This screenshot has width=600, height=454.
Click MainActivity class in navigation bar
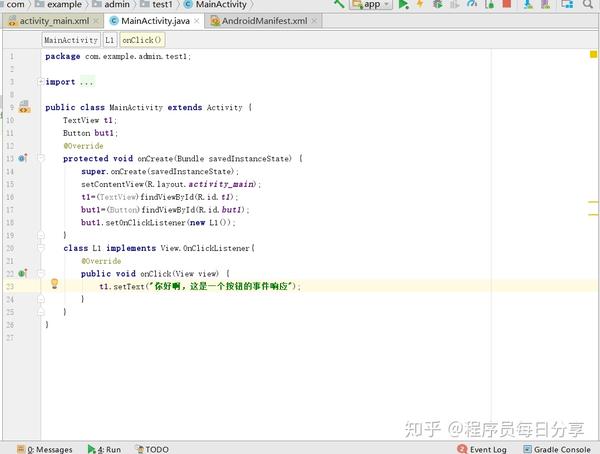tap(221, 4)
